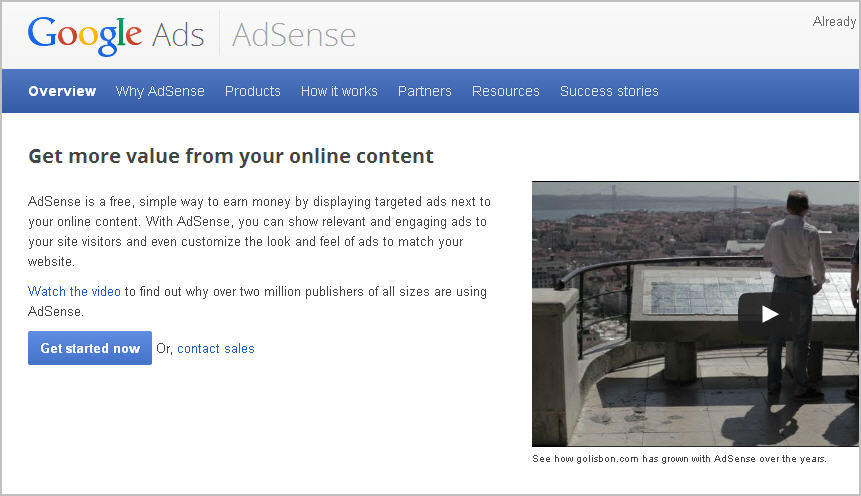View the Success stories tab
861x496 pixels.
click(609, 91)
